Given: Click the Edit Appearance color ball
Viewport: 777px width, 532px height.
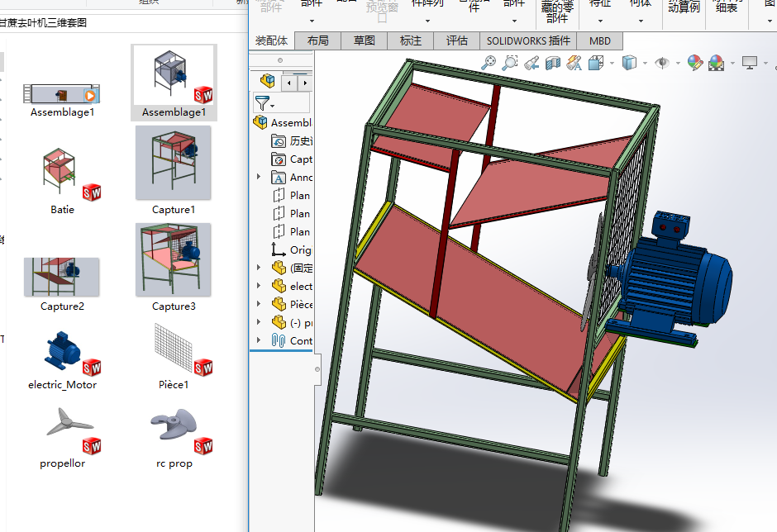Looking at the screenshot, I should pyautogui.click(x=694, y=63).
